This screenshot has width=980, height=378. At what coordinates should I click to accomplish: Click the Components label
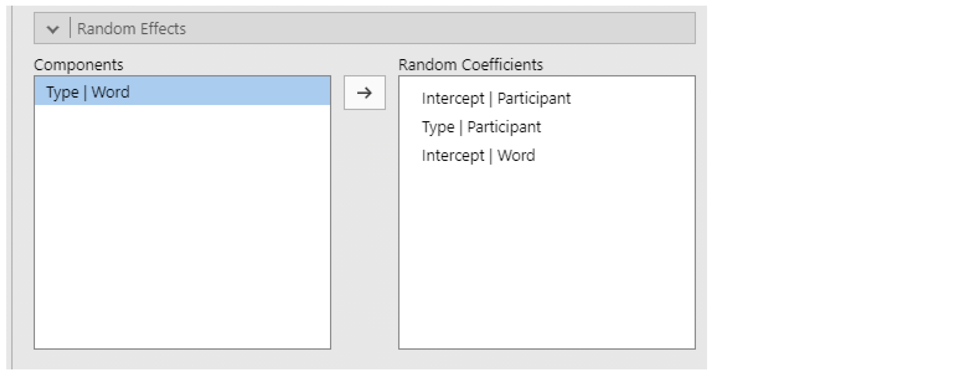(x=78, y=64)
